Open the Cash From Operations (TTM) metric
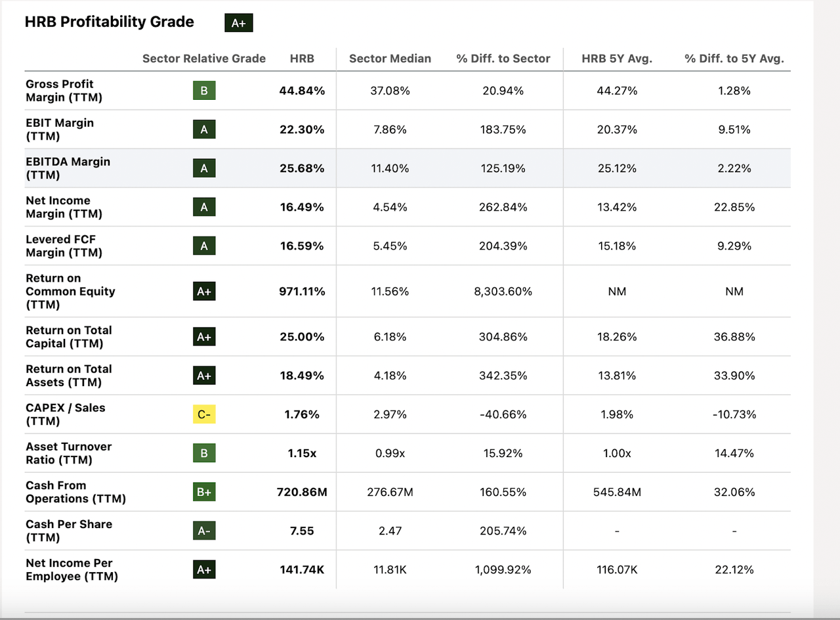The image size is (840, 620). (76, 491)
